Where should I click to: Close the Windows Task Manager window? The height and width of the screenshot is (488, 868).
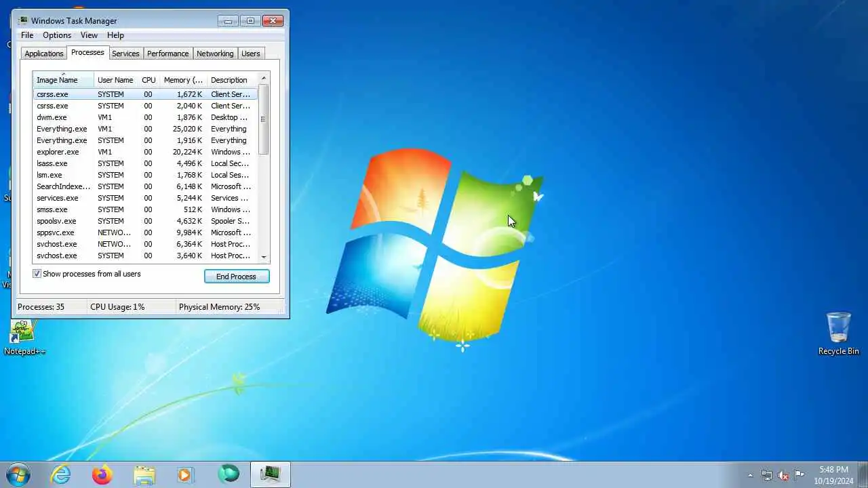273,21
